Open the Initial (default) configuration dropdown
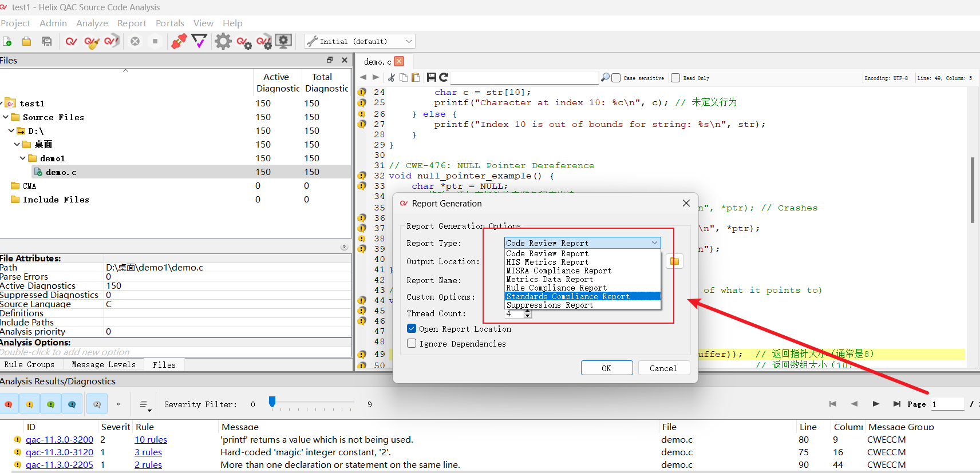The width and height of the screenshot is (980, 473). (359, 41)
